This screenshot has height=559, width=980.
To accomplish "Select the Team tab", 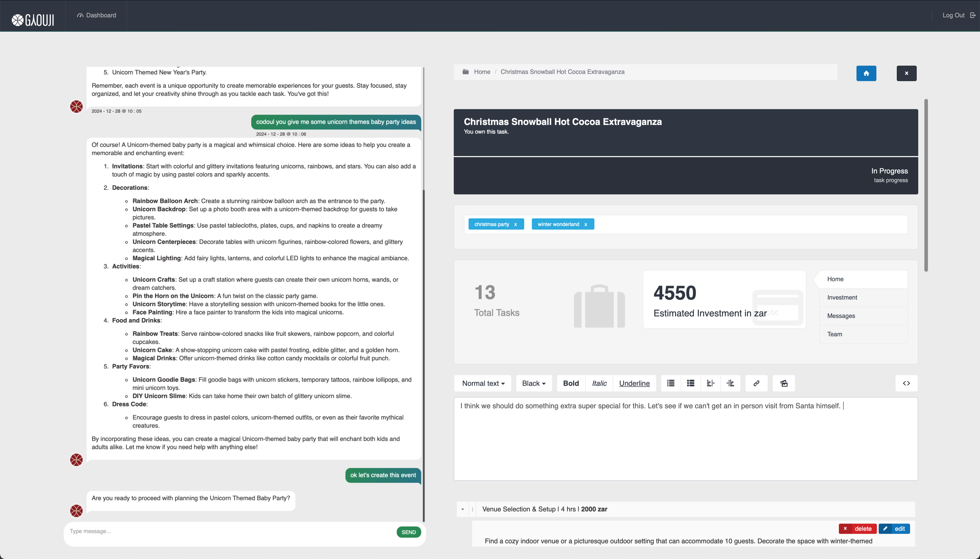I will tap(863, 334).
